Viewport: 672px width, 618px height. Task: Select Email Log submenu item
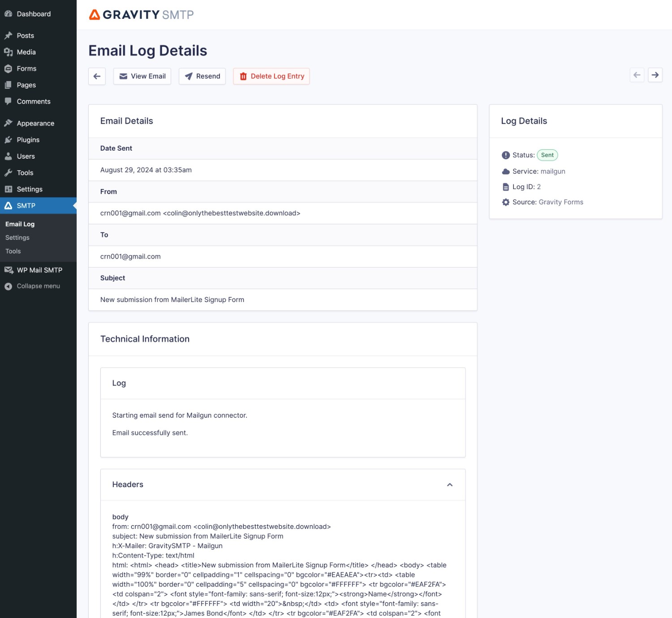coord(20,224)
